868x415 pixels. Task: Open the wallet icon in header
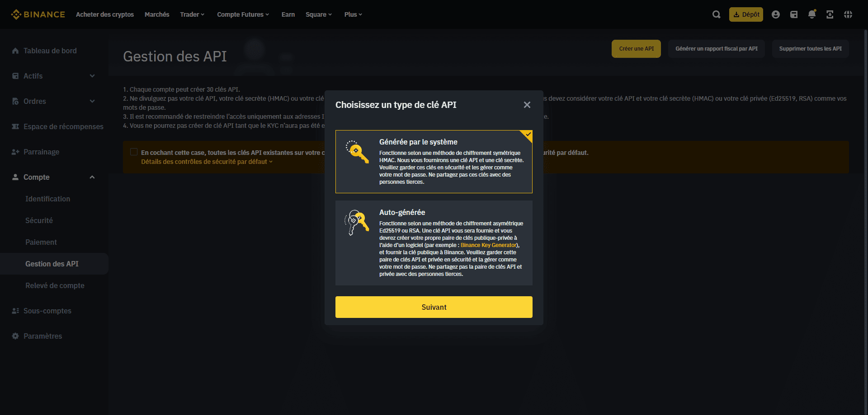(x=794, y=14)
